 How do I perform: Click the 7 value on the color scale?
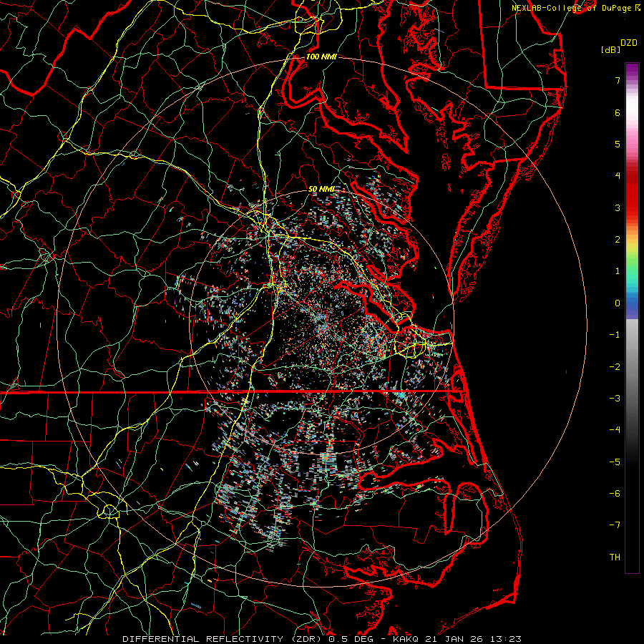tap(618, 80)
